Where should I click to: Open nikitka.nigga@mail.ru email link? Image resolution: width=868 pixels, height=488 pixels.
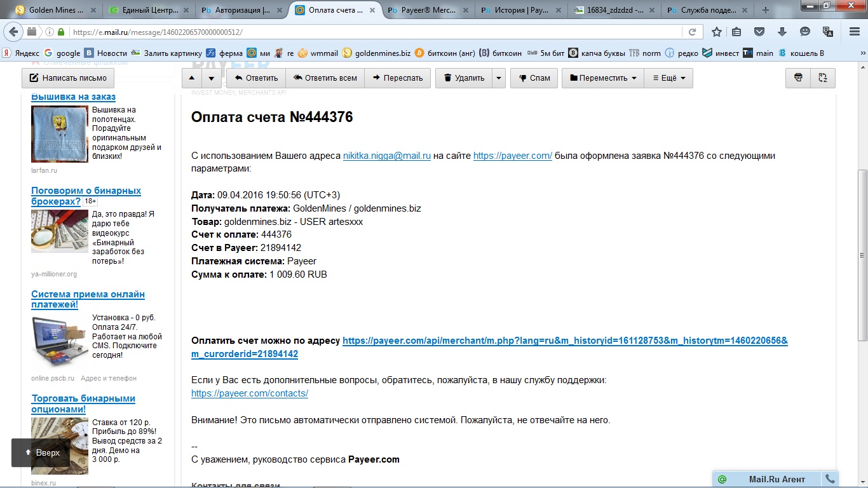(x=387, y=156)
